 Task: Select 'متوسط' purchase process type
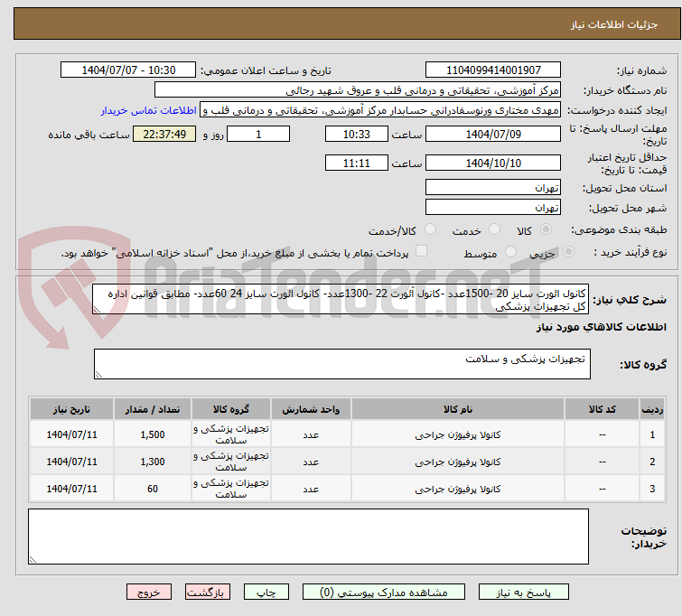point(513,253)
